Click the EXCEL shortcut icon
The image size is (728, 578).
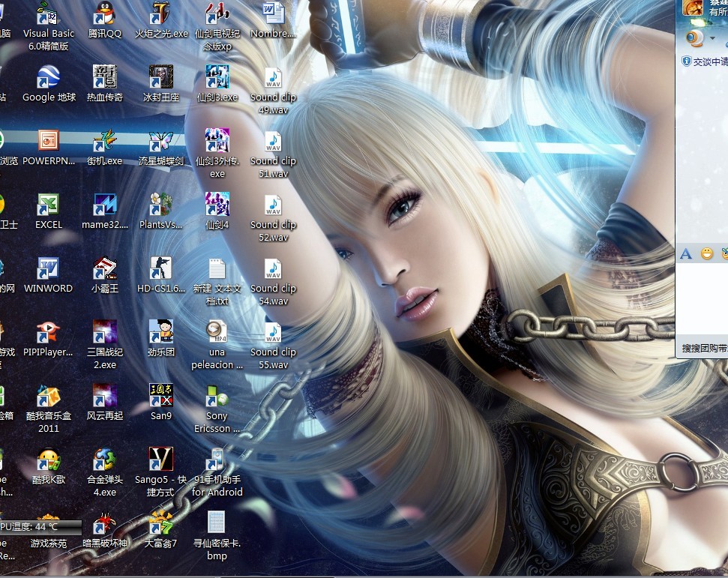[x=49, y=205]
